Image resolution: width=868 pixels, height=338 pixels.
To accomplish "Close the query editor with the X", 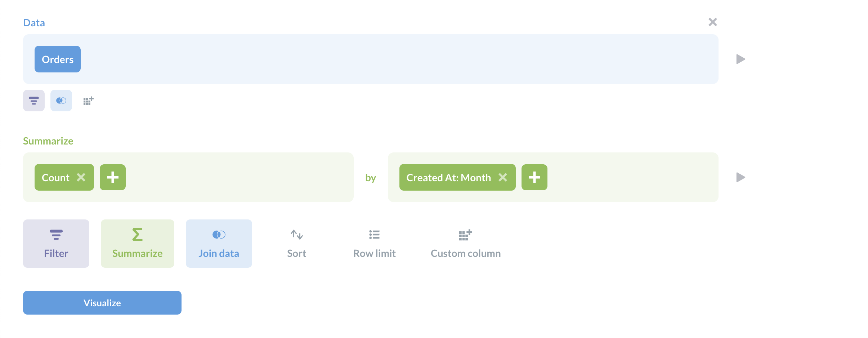I will (x=712, y=22).
